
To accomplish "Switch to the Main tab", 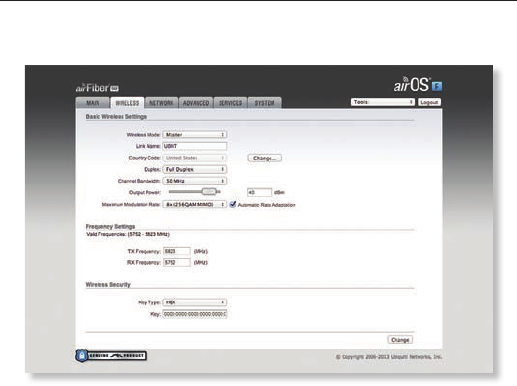I will [x=93, y=103].
